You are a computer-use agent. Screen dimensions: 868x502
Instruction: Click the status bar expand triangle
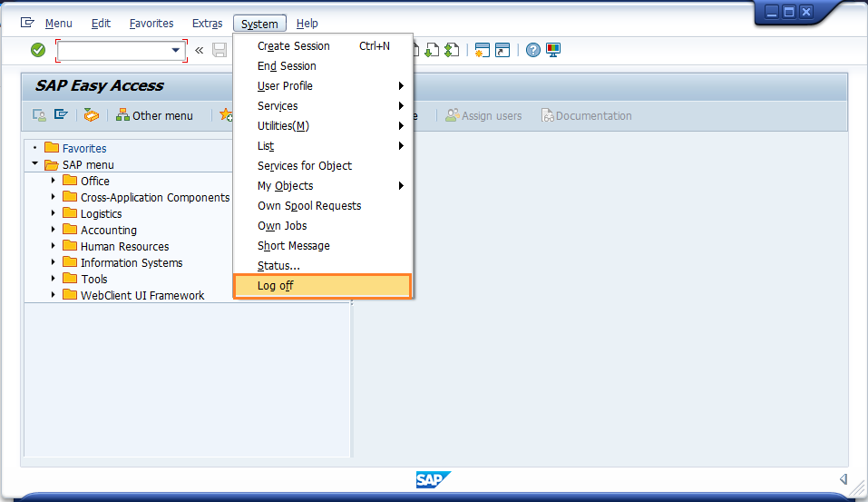tap(844, 479)
